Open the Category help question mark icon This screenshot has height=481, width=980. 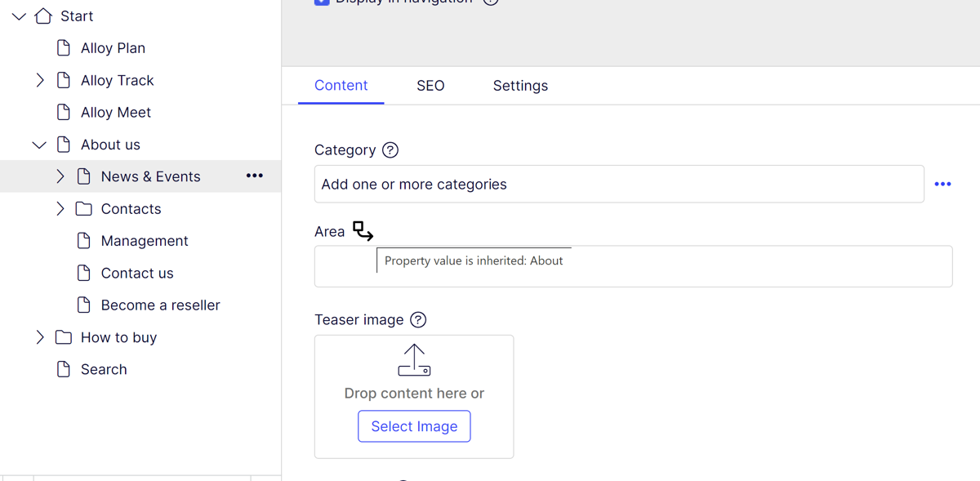tap(390, 149)
